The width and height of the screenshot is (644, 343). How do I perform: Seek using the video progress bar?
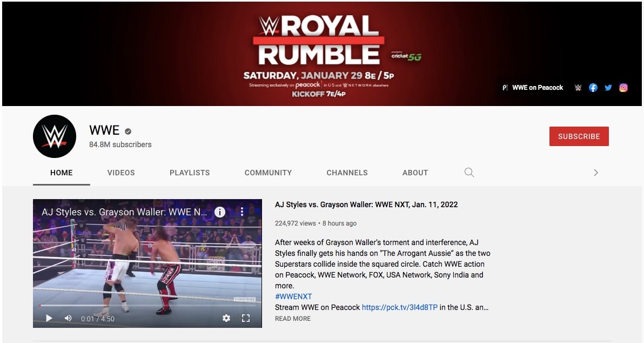147,305
